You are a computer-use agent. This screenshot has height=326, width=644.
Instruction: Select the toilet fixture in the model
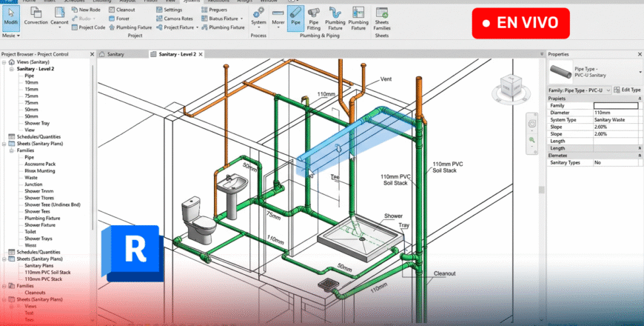click(x=198, y=221)
